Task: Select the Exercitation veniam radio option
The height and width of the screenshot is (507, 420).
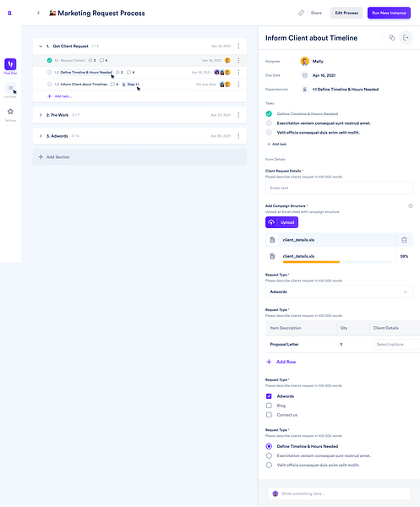Action: pos(269,455)
